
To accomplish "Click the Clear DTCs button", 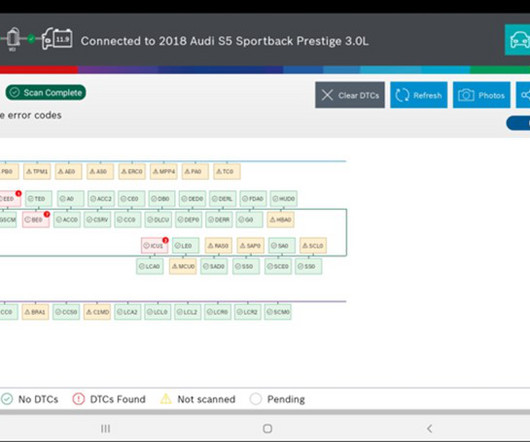I will pyautogui.click(x=350, y=95).
